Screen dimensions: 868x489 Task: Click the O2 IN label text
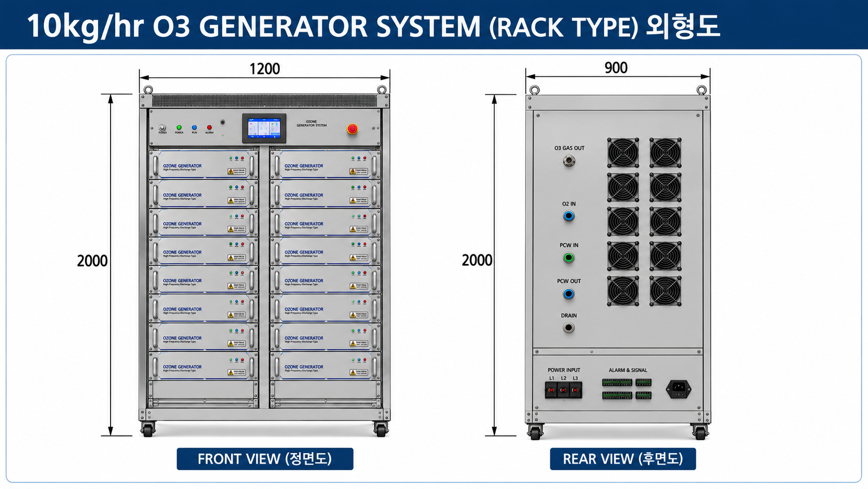click(569, 204)
